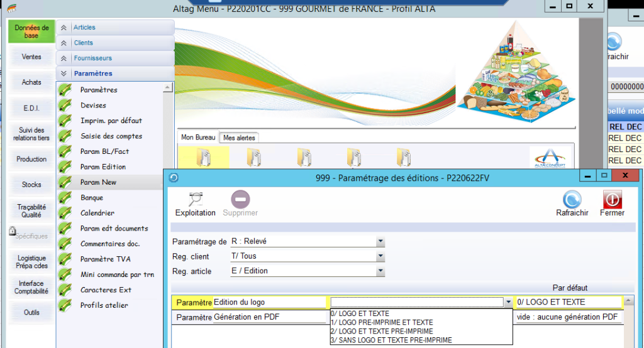Open the Stocks module

pyautogui.click(x=31, y=185)
